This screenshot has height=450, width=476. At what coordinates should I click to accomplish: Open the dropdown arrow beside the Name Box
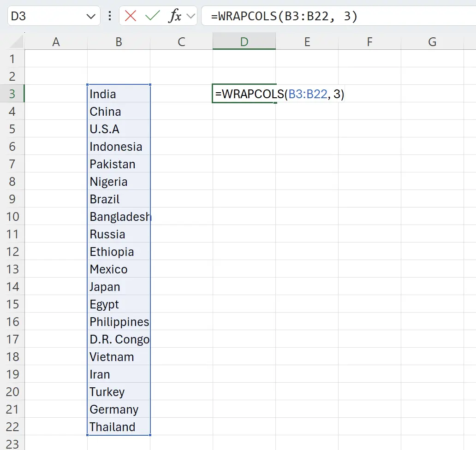[90, 16]
